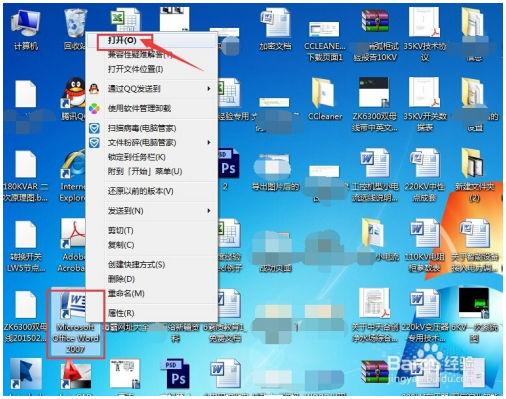Select the 加密文档 Word document icon
The height and width of the screenshot is (399, 506).
(x=275, y=30)
